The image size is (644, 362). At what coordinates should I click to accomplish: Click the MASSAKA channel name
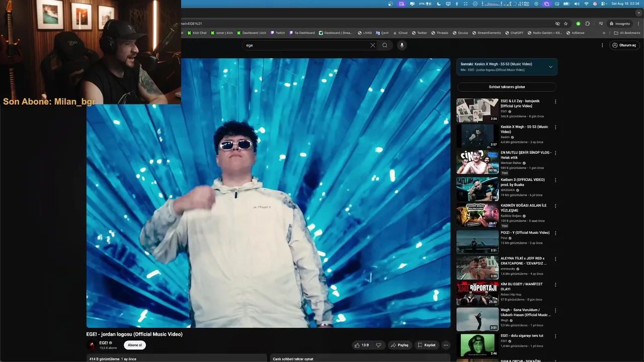click(x=508, y=190)
